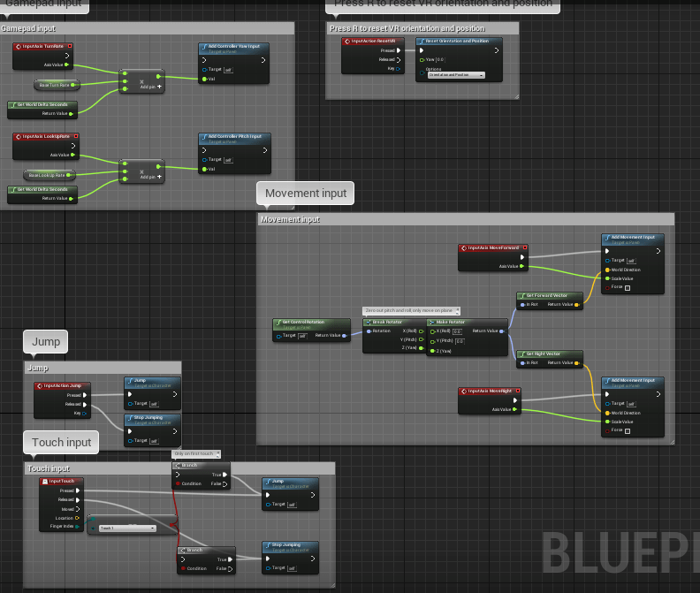This screenshot has width=700, height=593.
Task: Toggle Force checkbox on MoveRight movement node
Action: 628,431
